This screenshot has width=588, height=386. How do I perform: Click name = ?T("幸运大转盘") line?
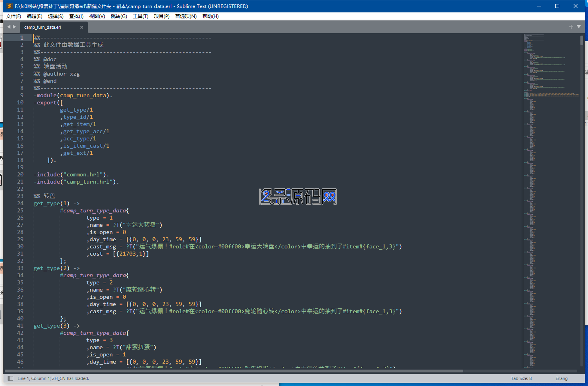point(124,225)
